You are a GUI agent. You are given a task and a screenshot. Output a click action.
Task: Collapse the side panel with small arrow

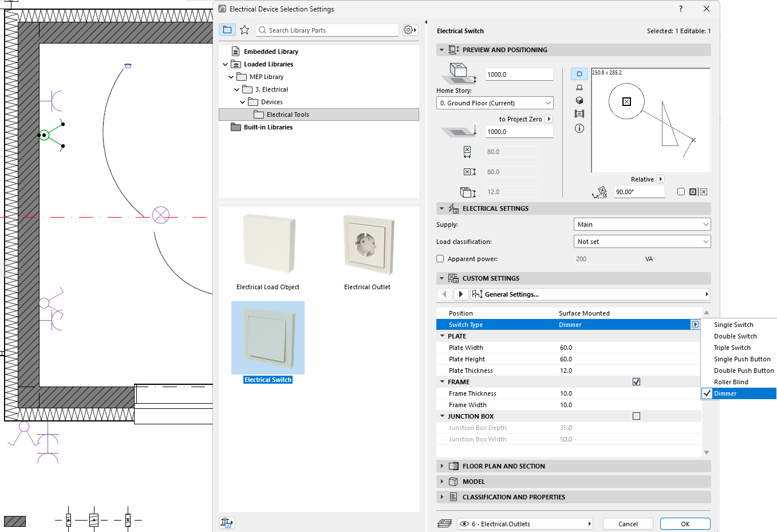[425, 22]
